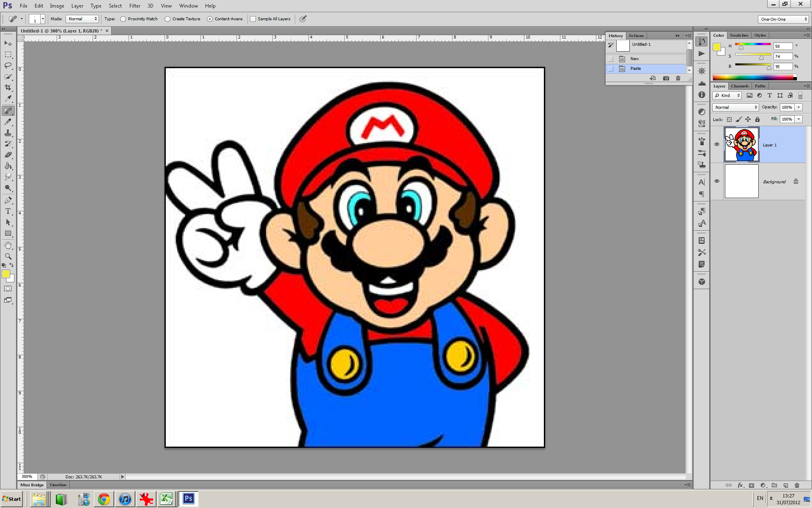Hide Layer 1 using its eye icon
The height and width of the screenshot is (508, 812).
(717, 144)
